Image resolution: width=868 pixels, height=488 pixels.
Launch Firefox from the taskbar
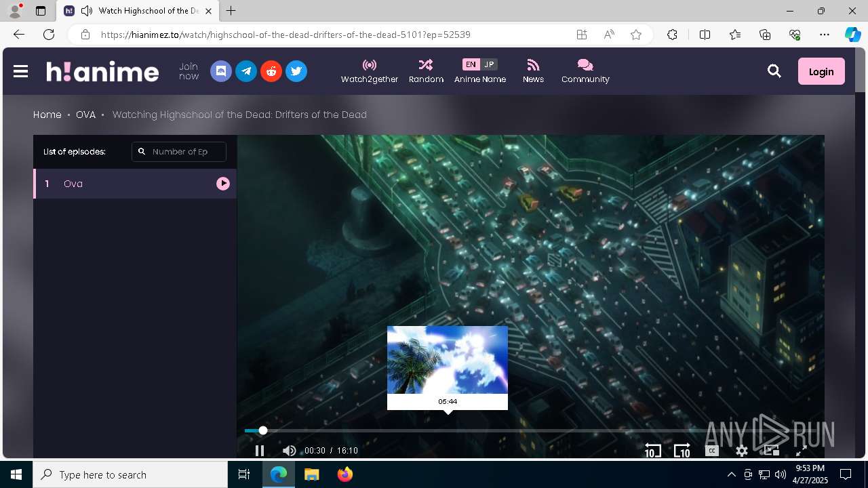[x=345, y=474]
